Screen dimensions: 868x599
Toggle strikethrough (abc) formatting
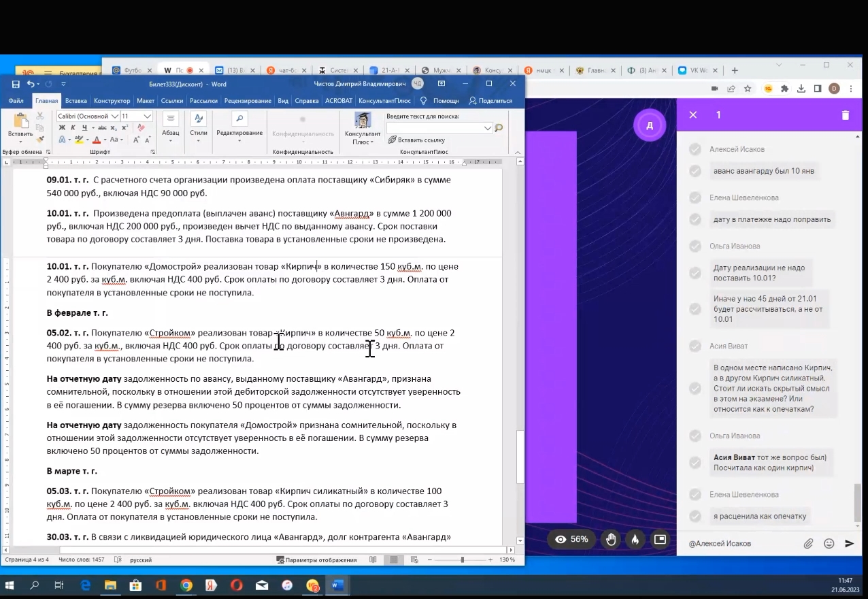pyautogui.click(x=102, y=128)
